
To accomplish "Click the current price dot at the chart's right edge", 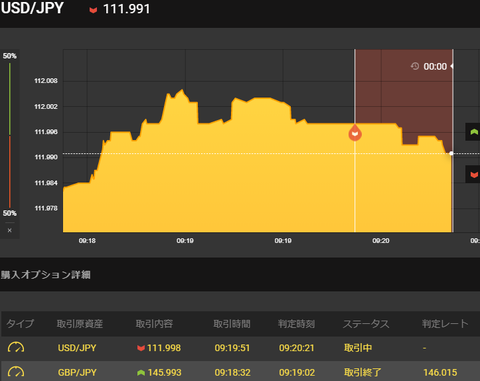I will tap(451, 153).
